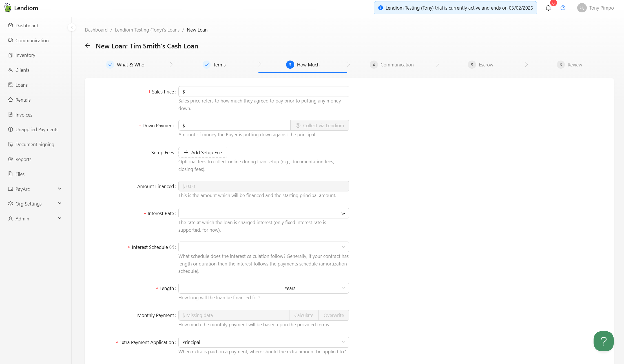Click the Monthly Payment Missing data field
This screenshot has width=624, height=364.
[234, 315]
